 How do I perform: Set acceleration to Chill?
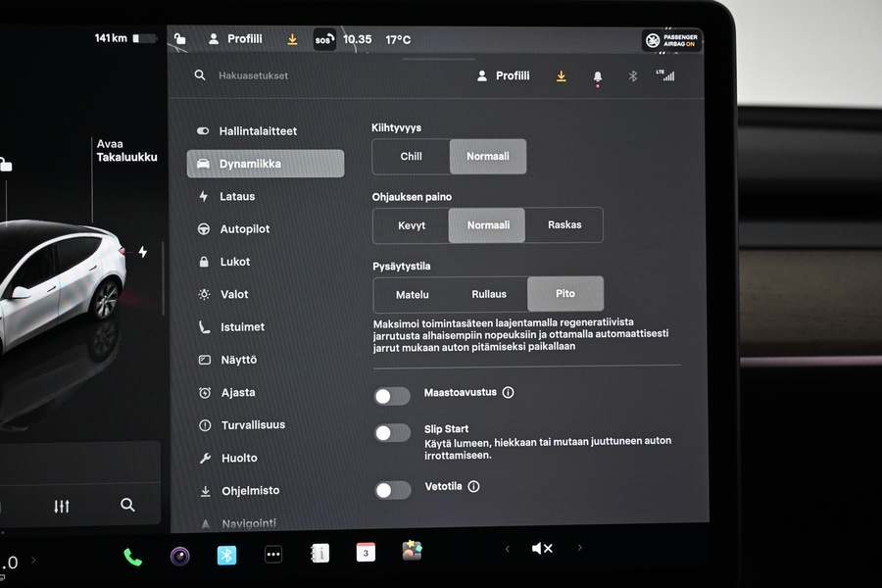[412, 157]
